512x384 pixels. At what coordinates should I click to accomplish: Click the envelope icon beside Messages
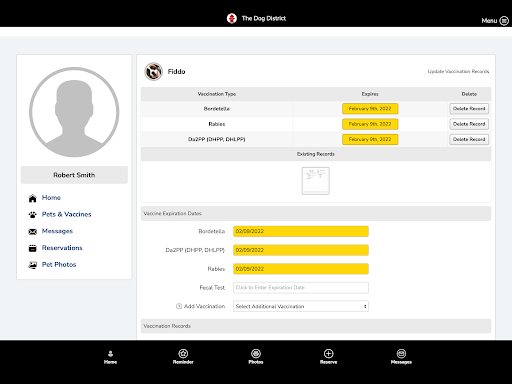[32, 231]
